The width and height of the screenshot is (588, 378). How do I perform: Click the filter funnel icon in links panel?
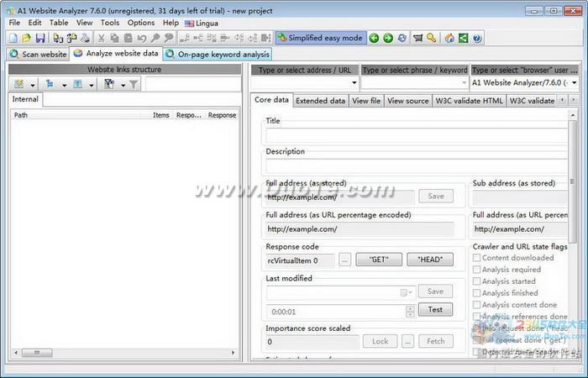pyautogui.click(x=134, y=84)
